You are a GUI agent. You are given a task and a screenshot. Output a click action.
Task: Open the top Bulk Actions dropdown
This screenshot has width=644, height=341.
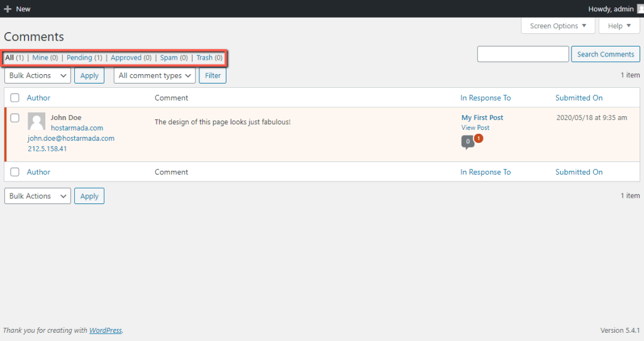click(x=38, y=75)
